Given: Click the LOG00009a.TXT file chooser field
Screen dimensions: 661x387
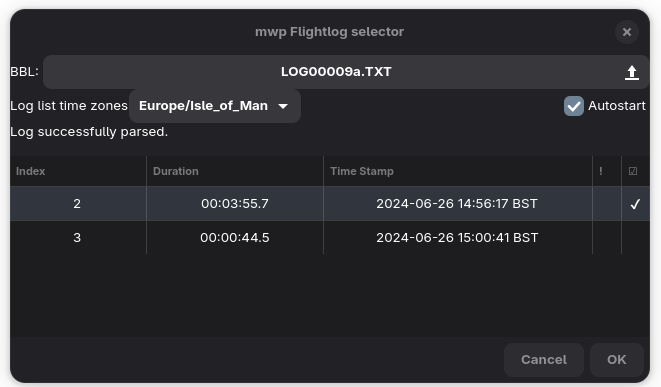Looking at the screenshot, I should tap(346, 72).
